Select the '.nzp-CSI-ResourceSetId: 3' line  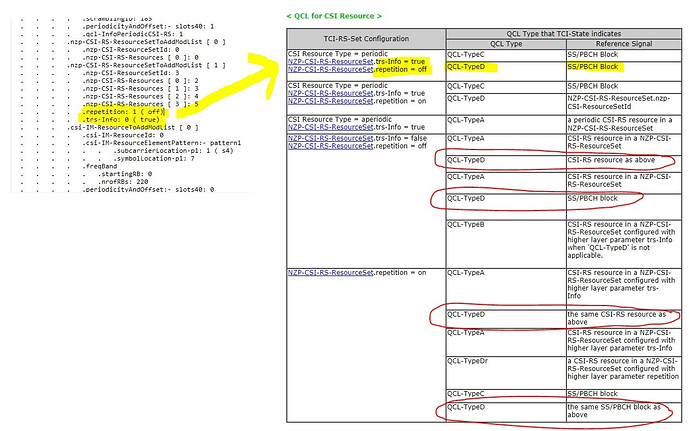[x=131, y=73]
